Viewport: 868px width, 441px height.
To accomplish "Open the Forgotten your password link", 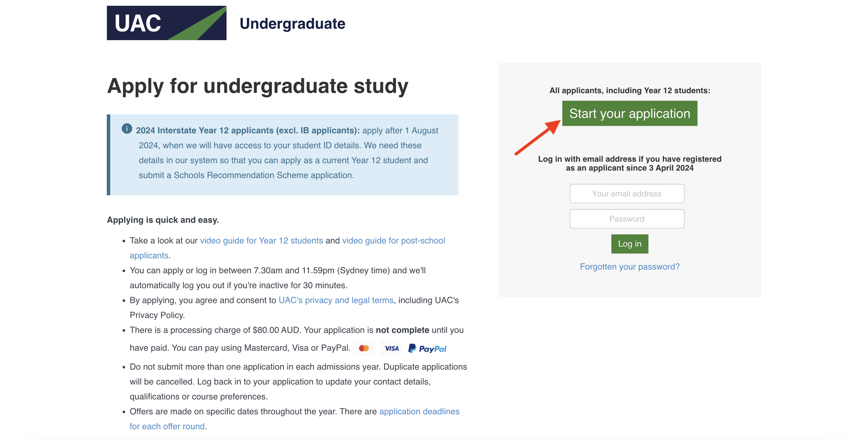I will [629, 266].
